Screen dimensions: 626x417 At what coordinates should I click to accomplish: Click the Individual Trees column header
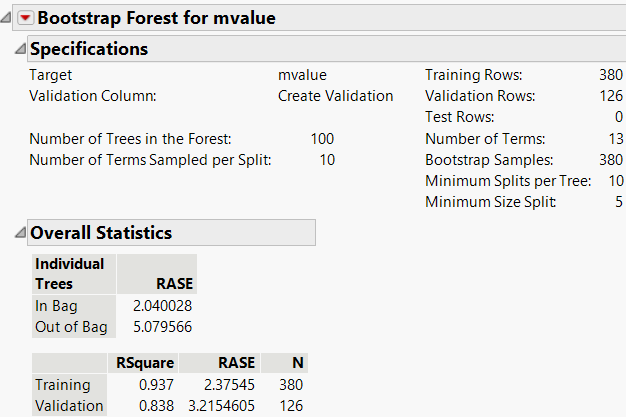click(74, 274)
